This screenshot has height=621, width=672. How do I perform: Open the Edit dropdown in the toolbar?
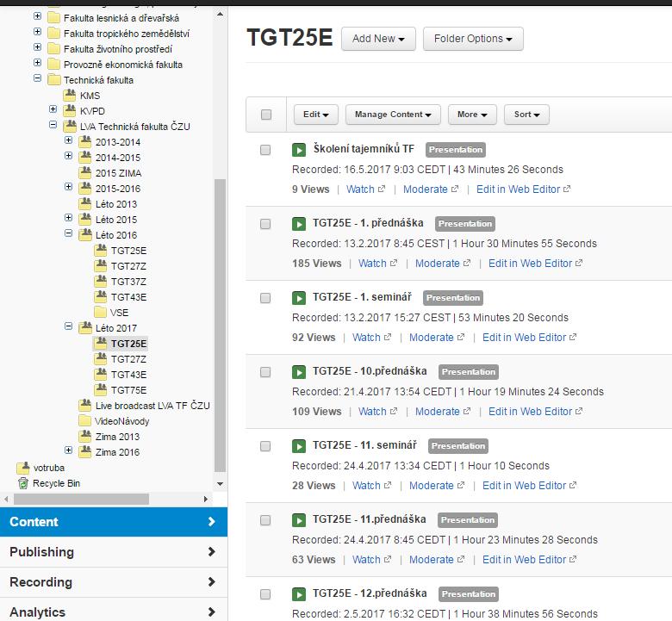(x=316, y=115)
